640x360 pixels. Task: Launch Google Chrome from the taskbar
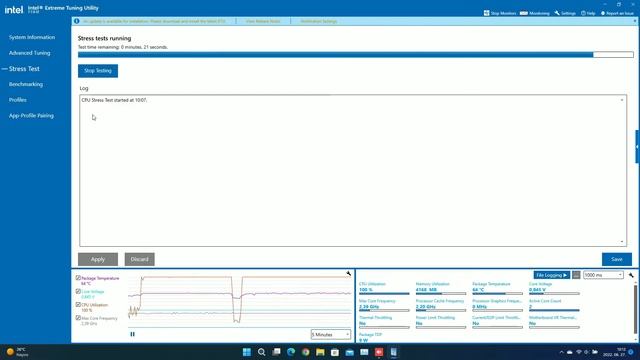tap(306, 352)
